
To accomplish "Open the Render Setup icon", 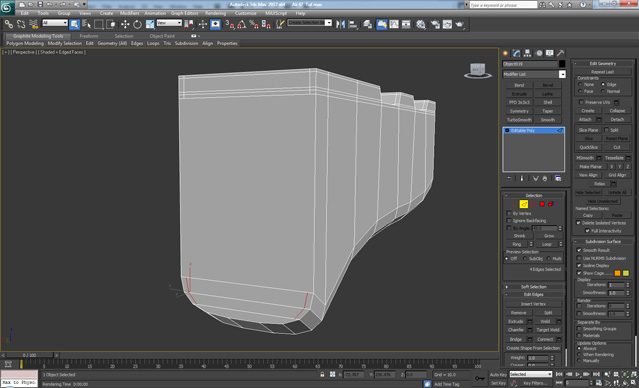I will click(x=435, y=24).
